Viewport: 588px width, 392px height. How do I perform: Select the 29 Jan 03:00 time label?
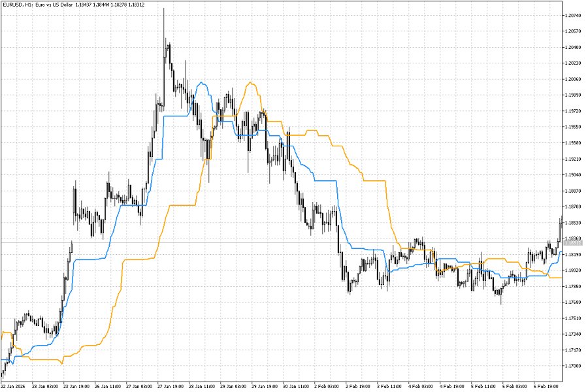pos(233,386)
